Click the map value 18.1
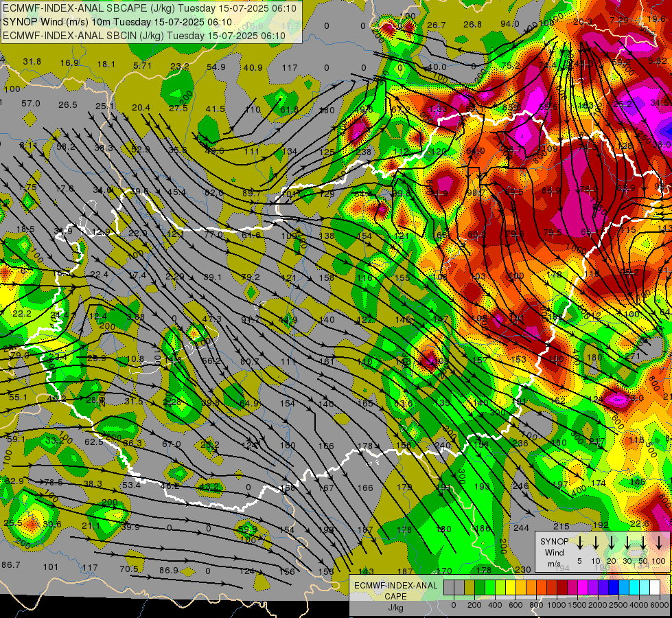The image size is (672, 618). tap(106, 65)
